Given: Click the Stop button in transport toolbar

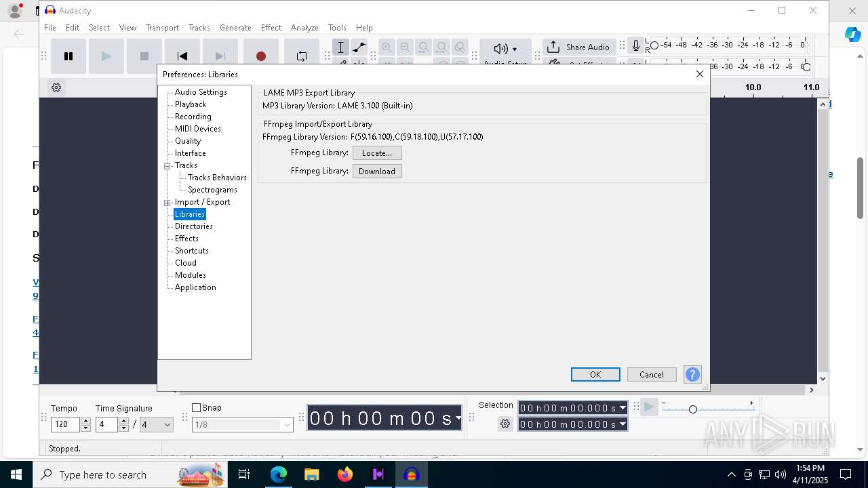Looking at the screenshot, I should coord(144,56).
